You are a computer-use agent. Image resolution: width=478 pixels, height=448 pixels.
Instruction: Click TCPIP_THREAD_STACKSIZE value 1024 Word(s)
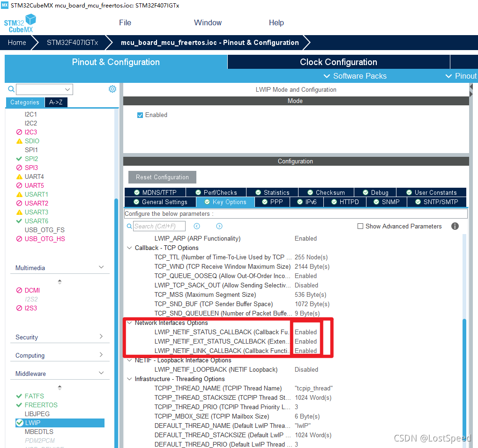313,398
